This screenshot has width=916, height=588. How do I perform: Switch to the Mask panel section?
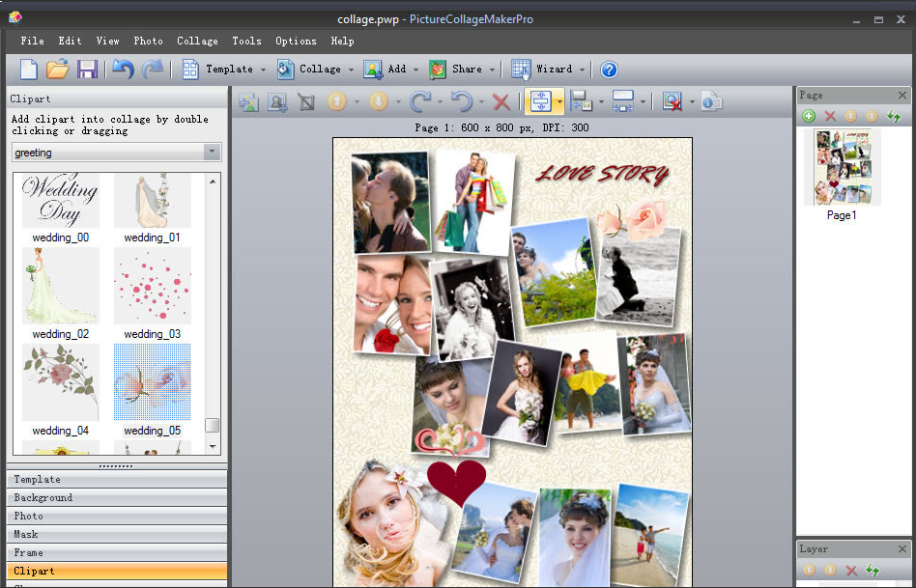point(116,534)
